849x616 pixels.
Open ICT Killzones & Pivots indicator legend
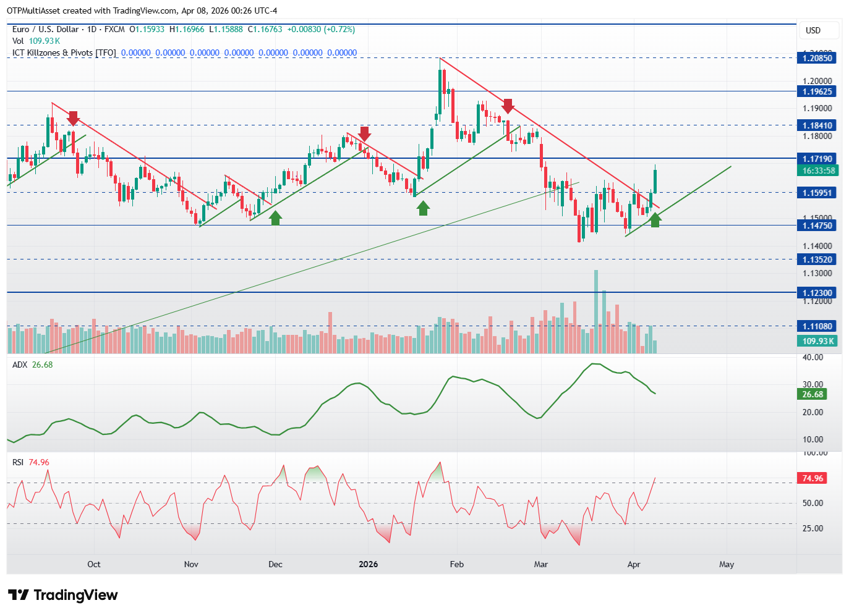pos(64,53)
